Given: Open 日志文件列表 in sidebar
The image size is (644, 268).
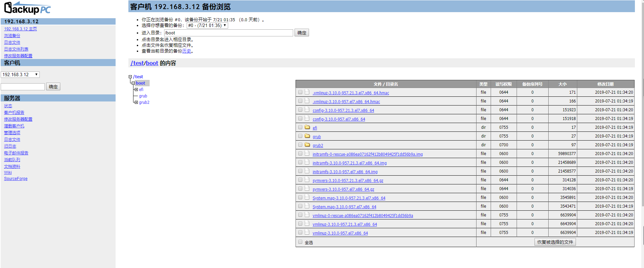Looking at the screenshot, I should pyautogui.click(x=16, y=49).
